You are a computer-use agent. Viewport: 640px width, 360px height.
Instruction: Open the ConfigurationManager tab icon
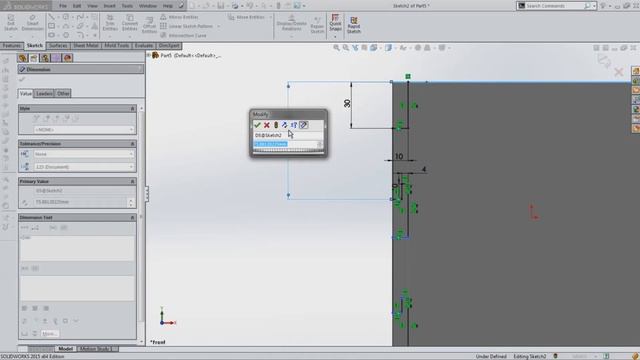click(45, 58)
